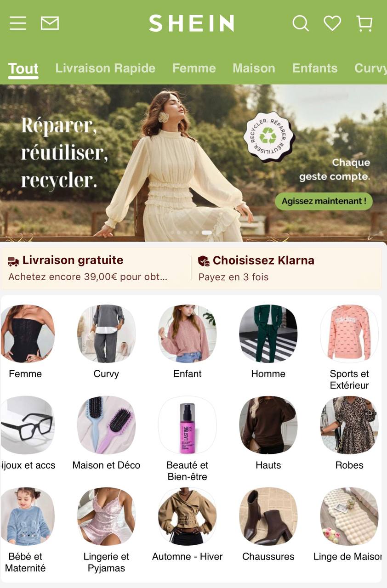Image resolution: width=387 pixels, height=588 pixels.
Task: Tap the search magnifier icon
Action: (301, 23)
